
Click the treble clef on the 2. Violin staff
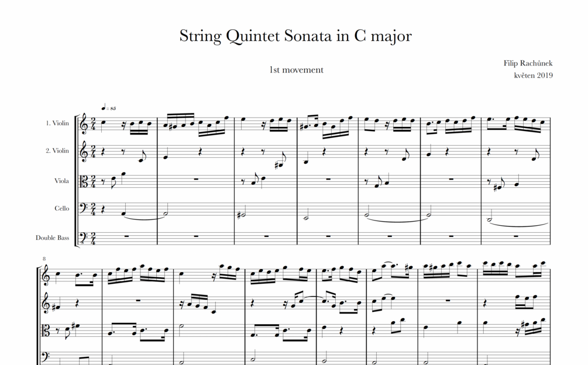tap(84, 151)
